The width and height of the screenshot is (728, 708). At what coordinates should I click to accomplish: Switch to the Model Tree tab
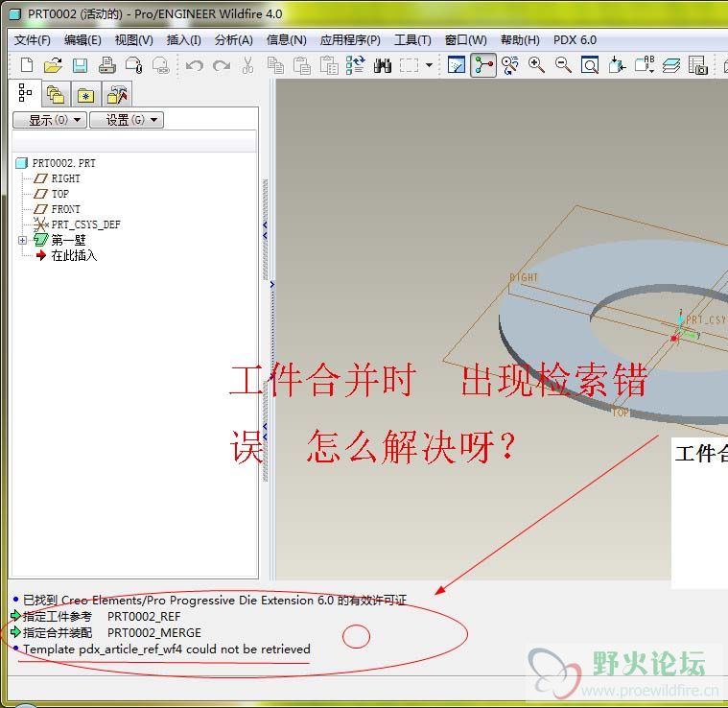coord(25,93)
